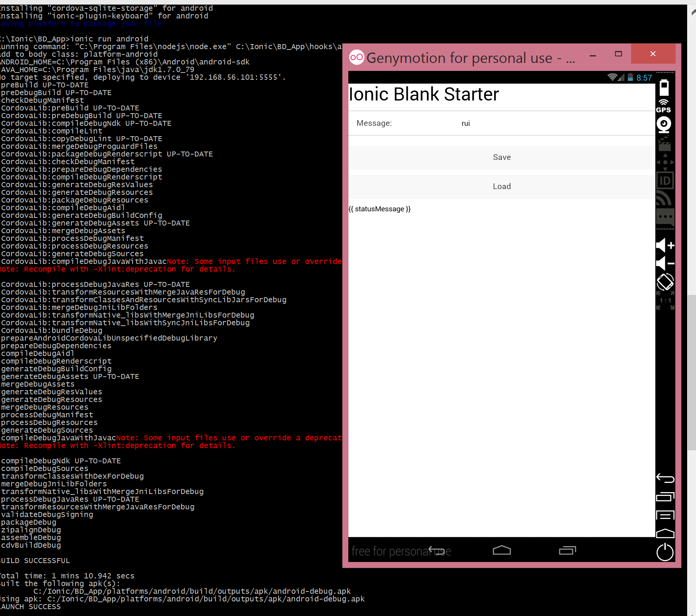The image size is (696, 616).
Task: Tap the Wi-Fi status icon in Android status bar
Action: pyautogui.click(x=612, y=77)
